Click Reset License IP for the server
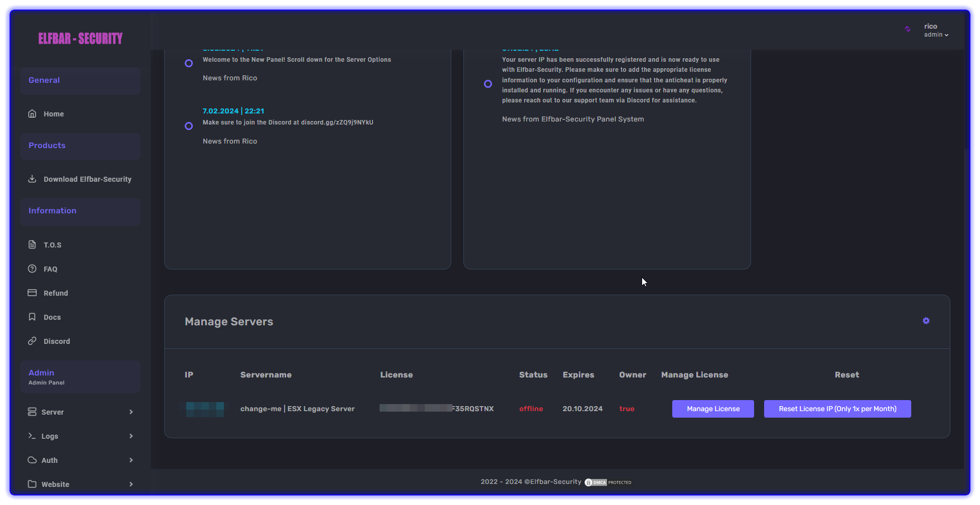The image size is (980, 505). 837,409
